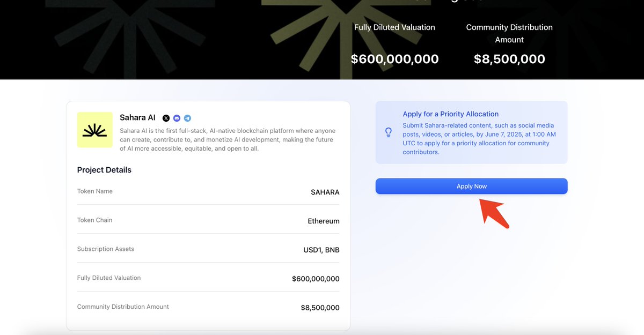This screenshot has height=335, width=644.
Task: Select the USD1, BNB subscription assets value
Action: tap(321, 250)
